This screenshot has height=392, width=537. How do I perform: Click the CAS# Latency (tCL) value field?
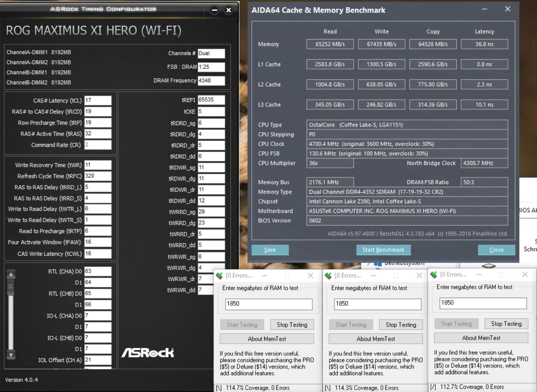coord(98,100)
